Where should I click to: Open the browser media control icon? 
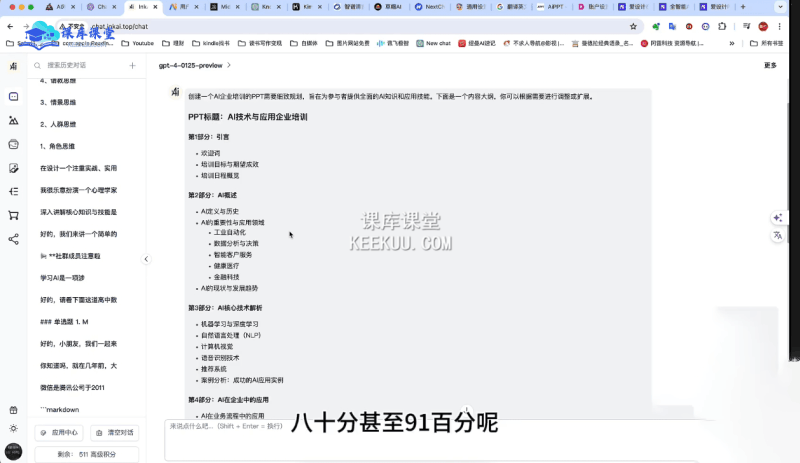pyautogui.click(x=746, y=27)
